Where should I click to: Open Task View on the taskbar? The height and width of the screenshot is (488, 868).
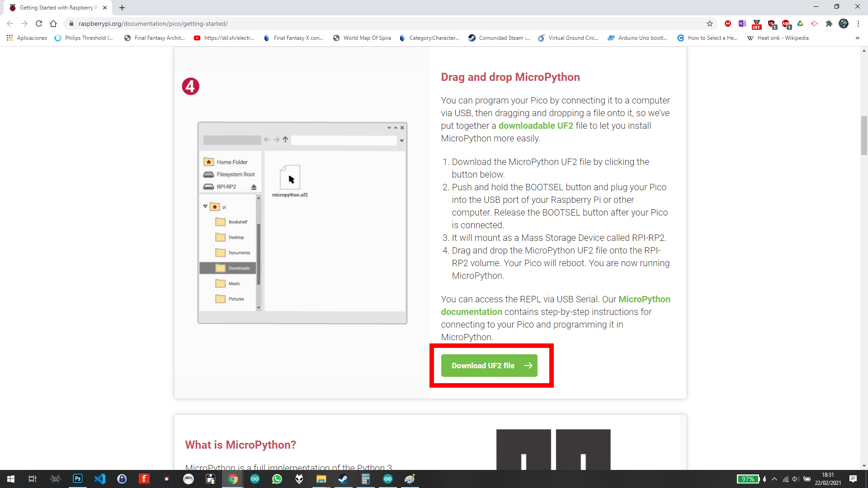(33, 479)
